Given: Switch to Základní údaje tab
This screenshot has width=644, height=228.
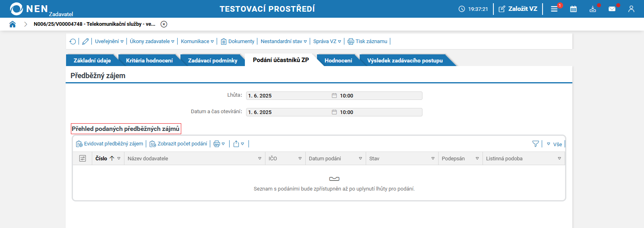Looking at the screenshot, I should point(92,60).
